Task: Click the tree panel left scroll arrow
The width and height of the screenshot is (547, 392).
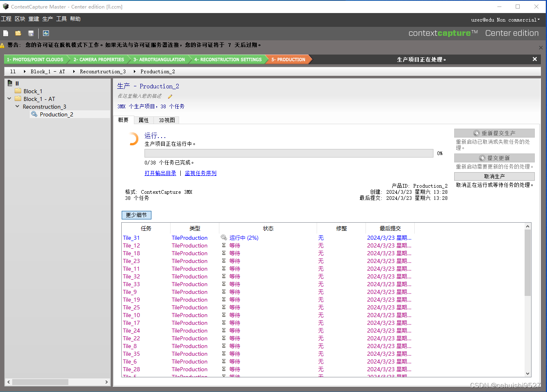Action: click(x=9, y=382)
